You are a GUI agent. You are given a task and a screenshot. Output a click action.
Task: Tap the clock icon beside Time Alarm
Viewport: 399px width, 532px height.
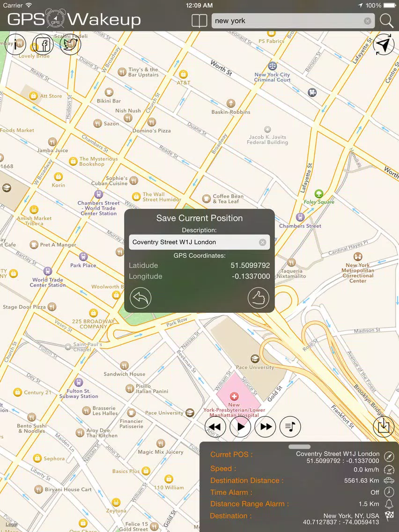point(389,492)
